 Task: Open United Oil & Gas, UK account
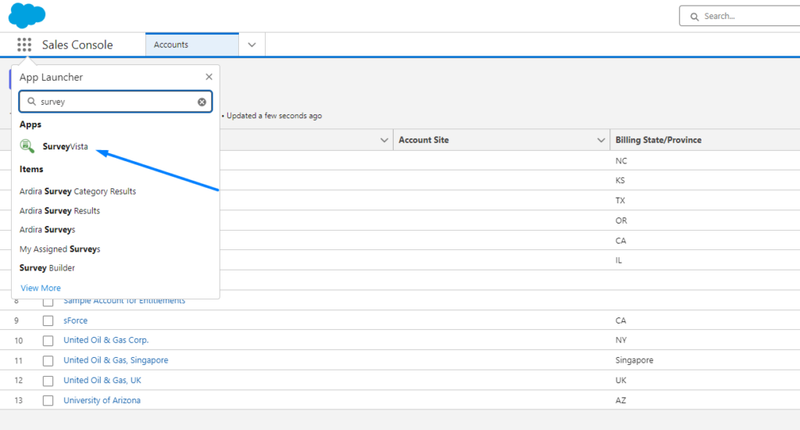click(102, 380)
